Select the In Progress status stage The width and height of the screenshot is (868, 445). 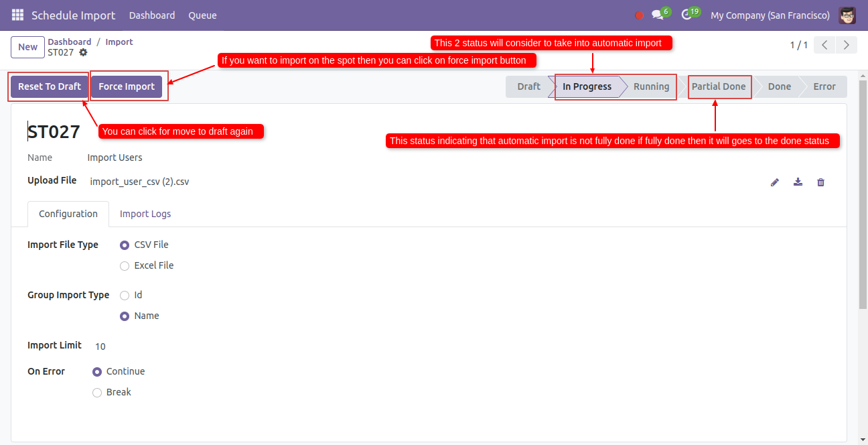587,86
